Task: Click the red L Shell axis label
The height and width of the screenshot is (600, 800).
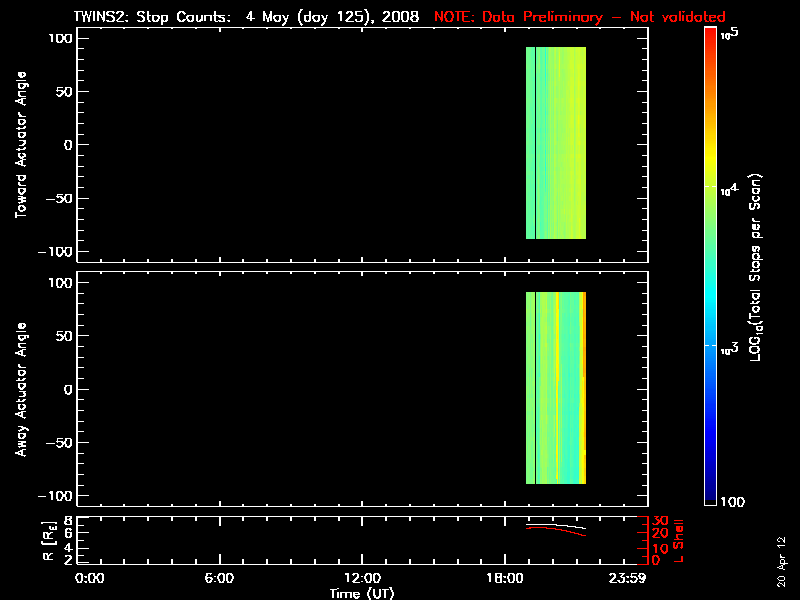Action: [678, 539]
